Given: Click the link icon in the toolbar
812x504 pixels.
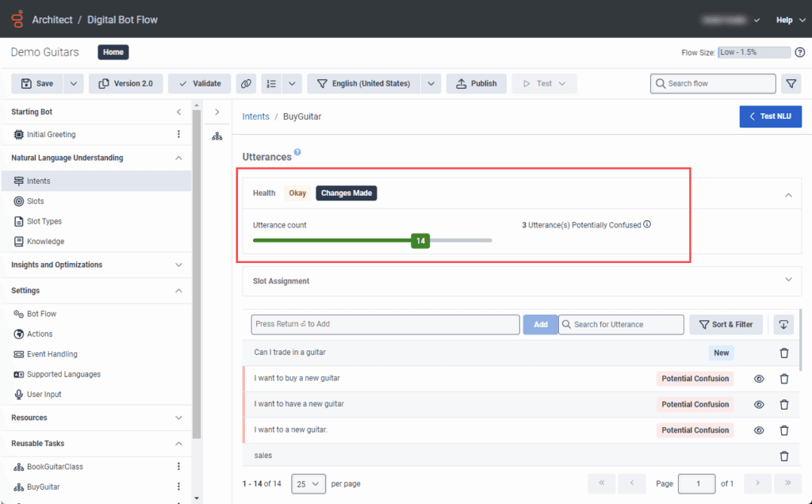Looking at the screenshot, I should click(246, 83).
